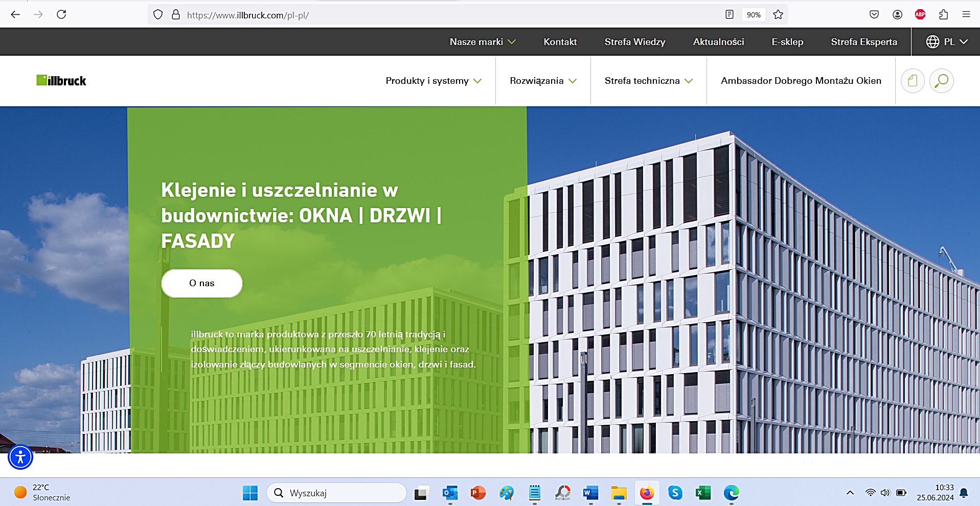Screen dimensions: 980x506
Task: Expand the Nasze marki dropdown
Action: tap(483, 42)
